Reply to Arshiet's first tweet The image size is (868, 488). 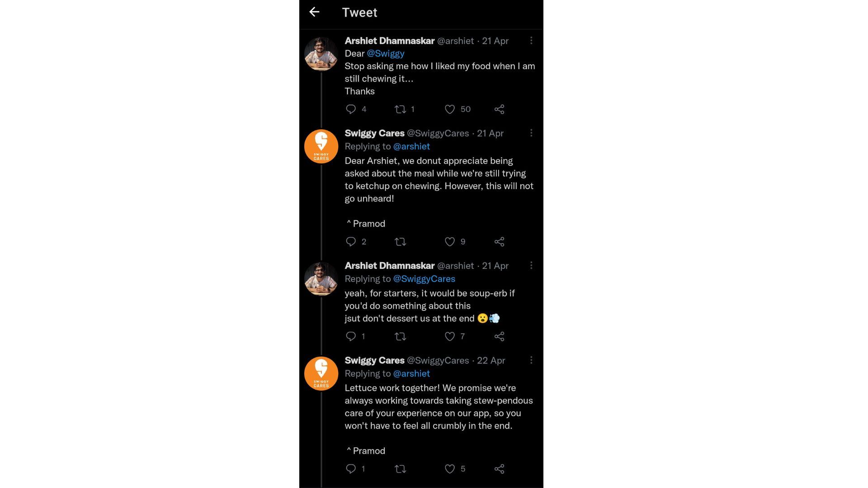[x=351, y=109]
